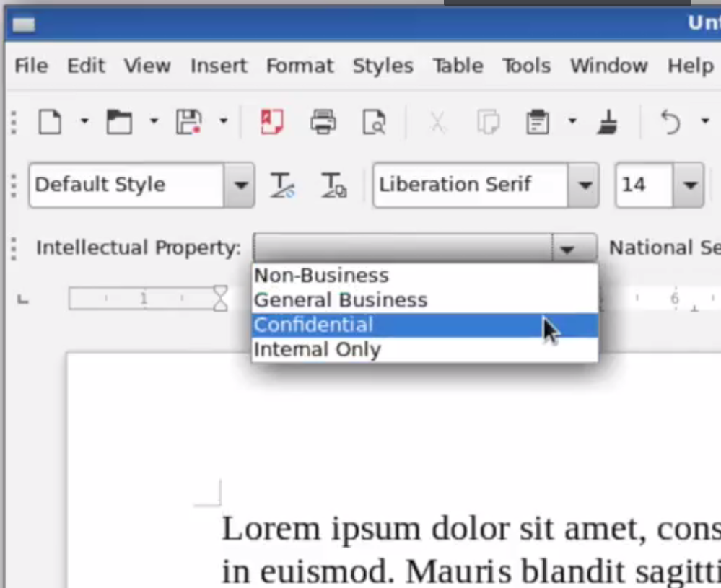The height and width of the screenshot is (588, 721).
Task: Toggle Print Preview icon
Action: point(374,123)
